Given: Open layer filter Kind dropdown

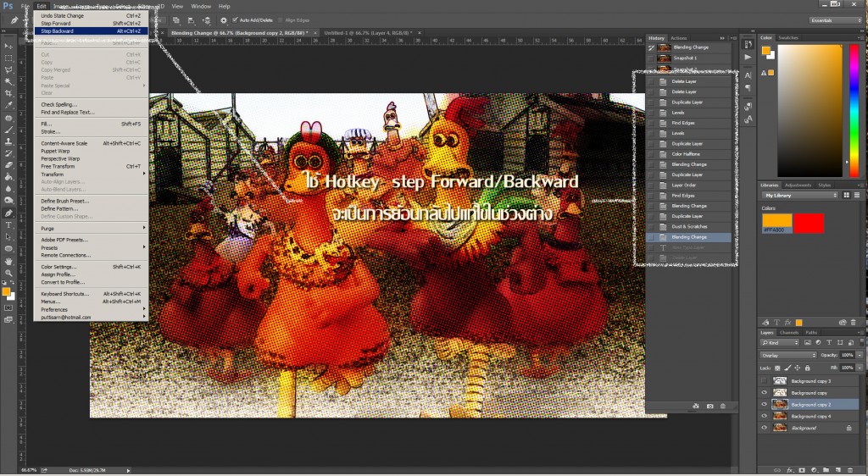Looking at the screenshot, I should [x=780, y=343].
